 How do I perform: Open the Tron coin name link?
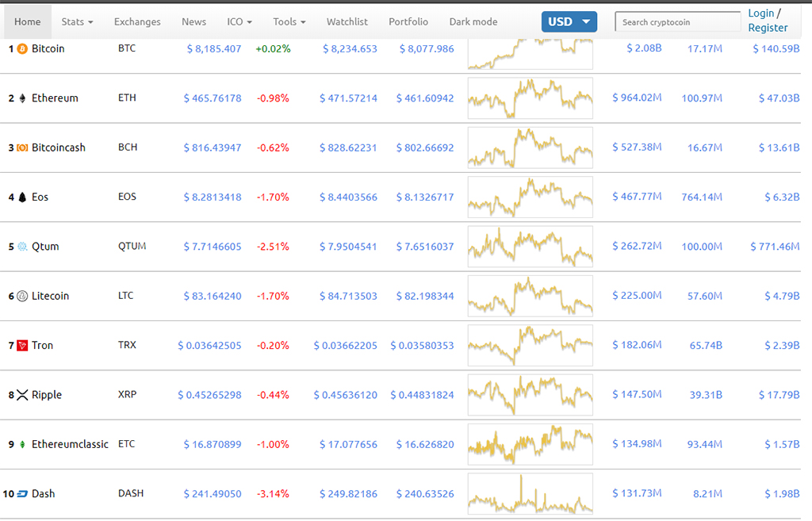(42, 346)
